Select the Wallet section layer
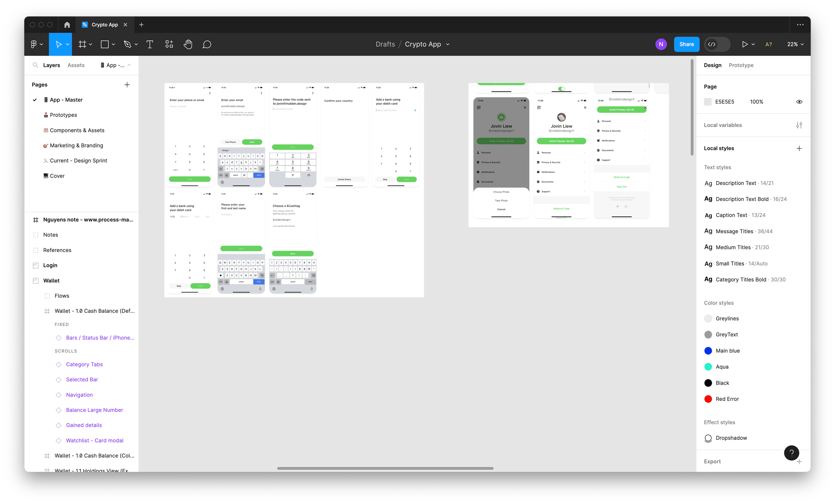The image size is (835, 504). (51, 281)
